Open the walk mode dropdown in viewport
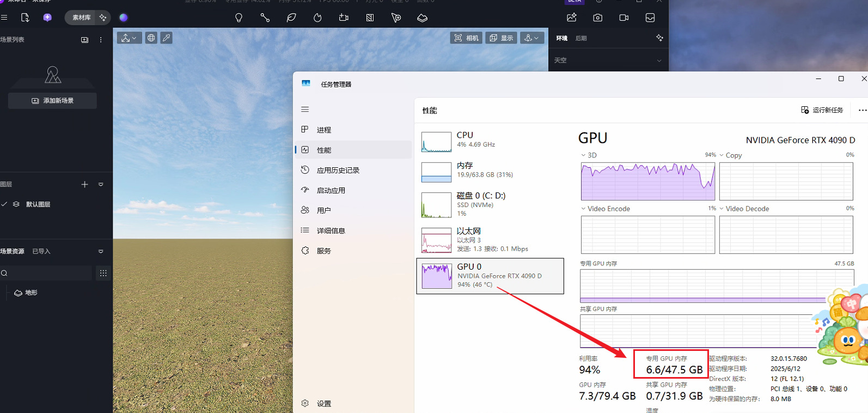 click(531, 38)
